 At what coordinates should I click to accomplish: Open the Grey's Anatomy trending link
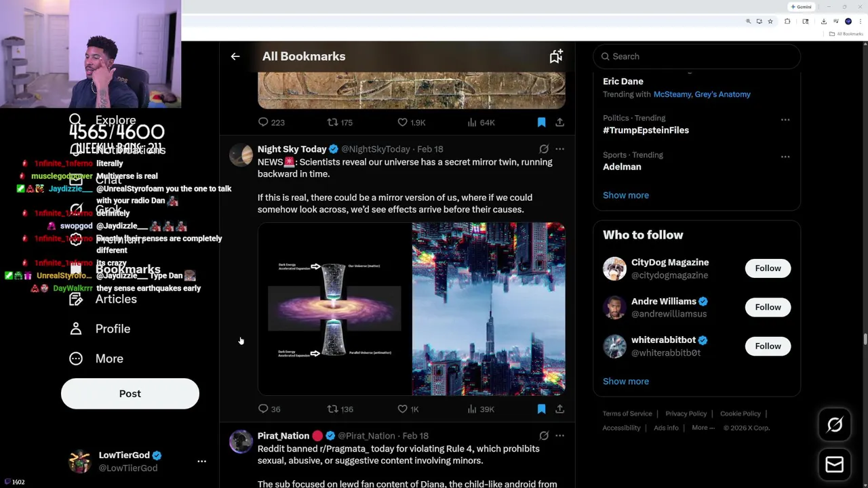(x=722, y=94)
